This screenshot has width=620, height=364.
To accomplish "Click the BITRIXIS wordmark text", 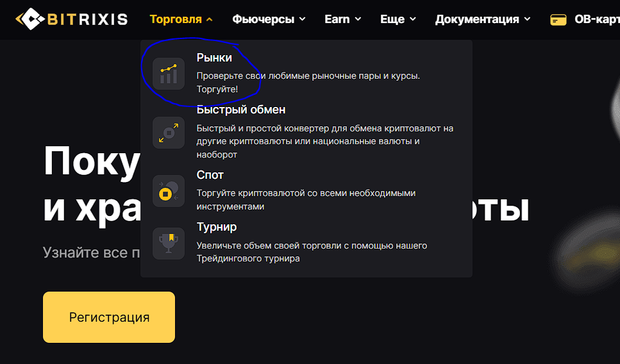I will point(87,19).
